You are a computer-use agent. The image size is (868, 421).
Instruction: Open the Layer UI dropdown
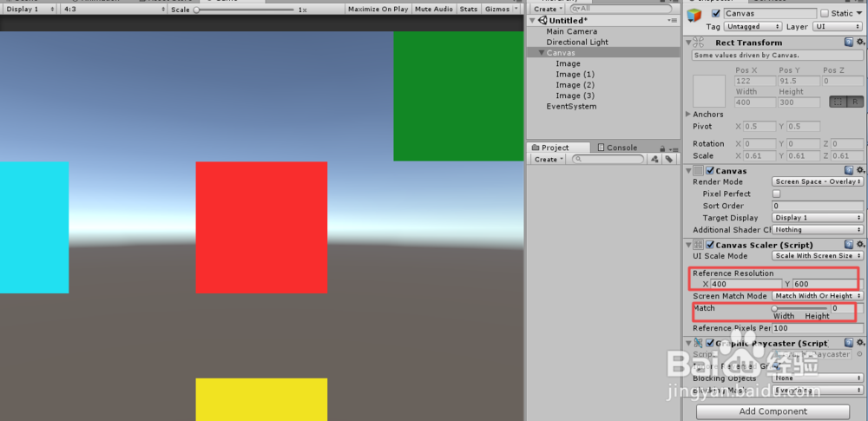click(838, 27)
